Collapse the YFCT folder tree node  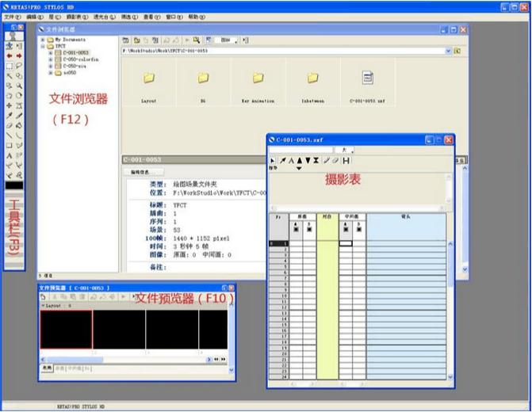43,46
